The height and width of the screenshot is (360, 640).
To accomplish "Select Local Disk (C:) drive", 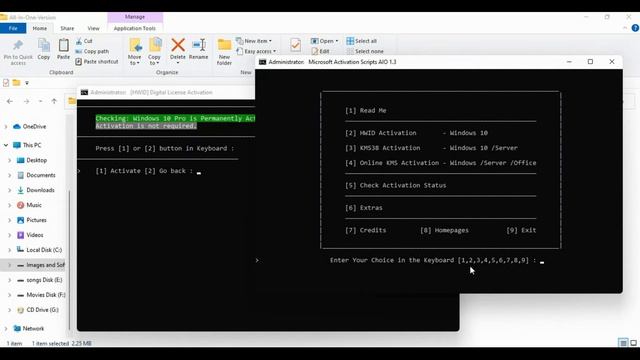I will [44, 250].
